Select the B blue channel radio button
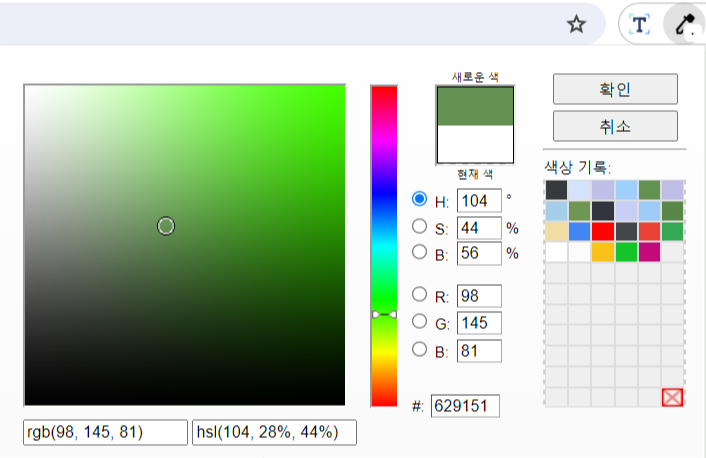The image size is (706, 458). pyautogui.click(x=419, y=349)
